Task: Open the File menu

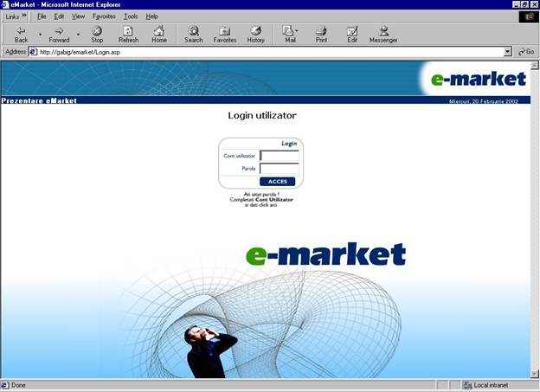Action: point(42,16)
